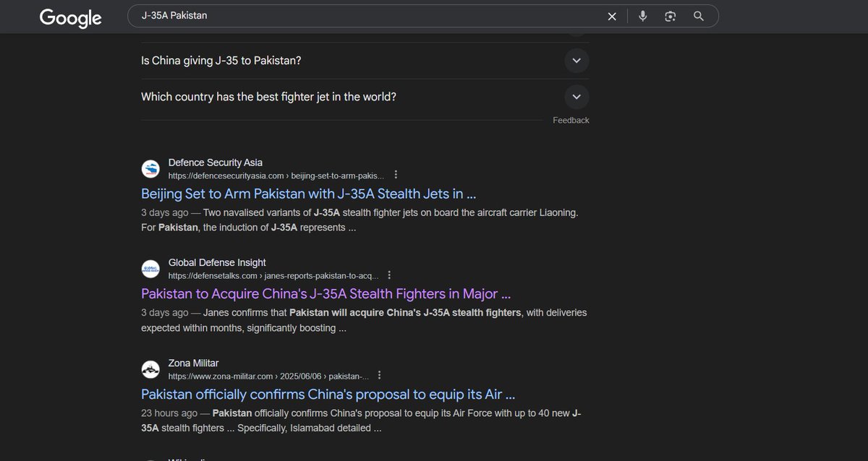This screenshot has height=461, width=868.
Task: Expand 'Which country has the best fighter jet' chevron
Action: (576, 97)
